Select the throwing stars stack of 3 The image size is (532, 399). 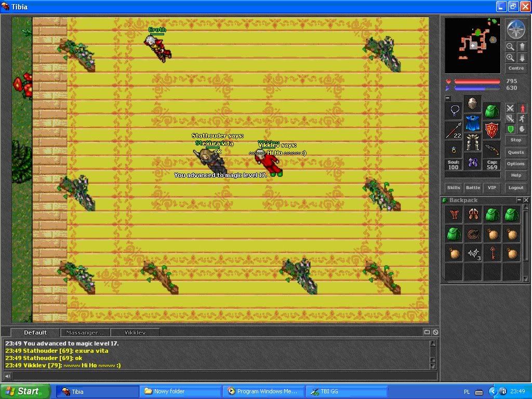(473, 254)
